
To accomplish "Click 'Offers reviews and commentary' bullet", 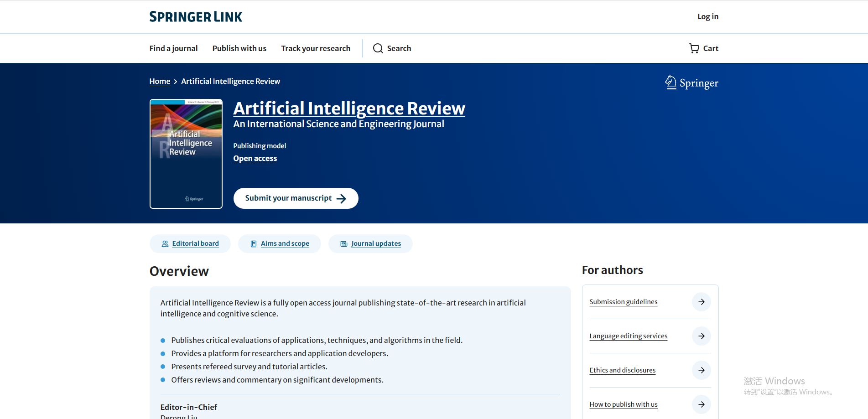I will [x=277, y=380].
